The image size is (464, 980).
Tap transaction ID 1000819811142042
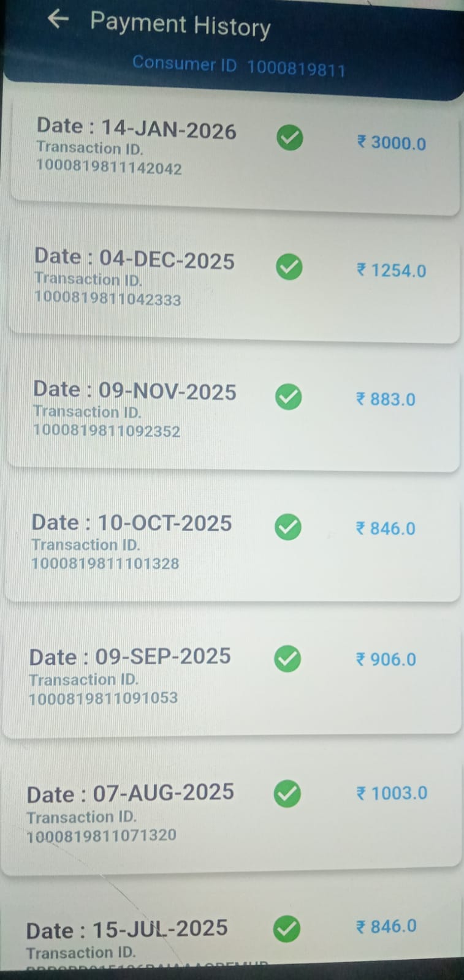tap(109, 168)
